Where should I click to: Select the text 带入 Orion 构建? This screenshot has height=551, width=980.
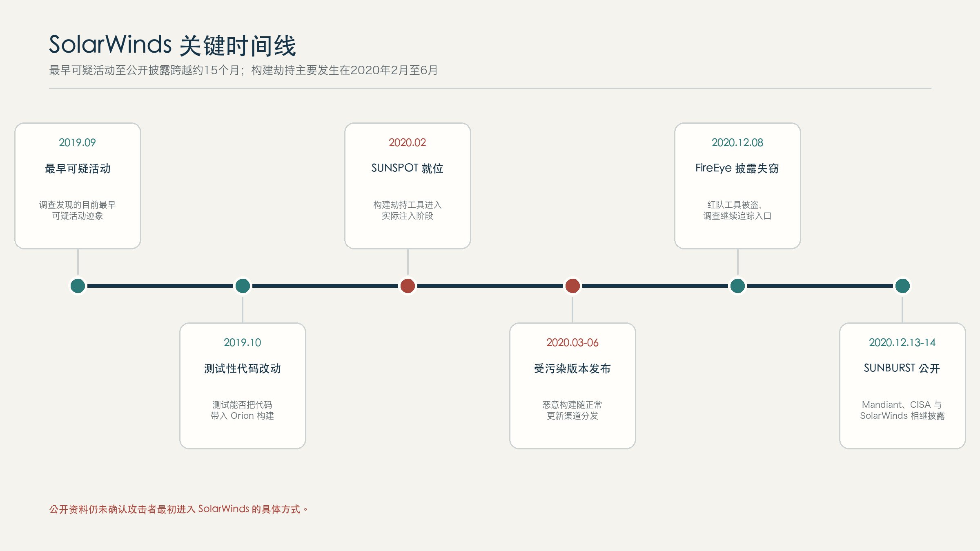coord(243,416)
